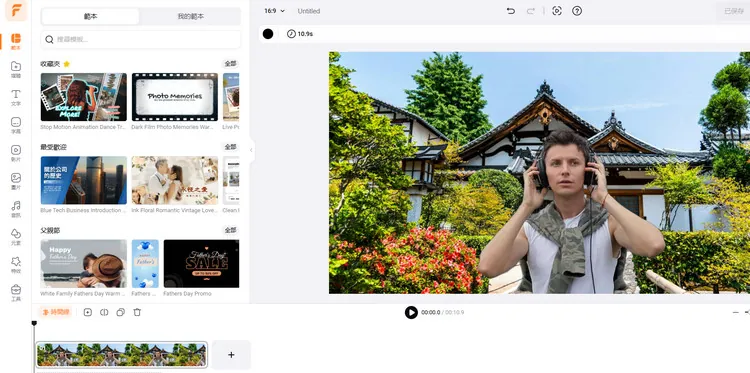This screenshot has width=750, height=373.
Task: Switch to the 我的範本 tab
Action: point(190,16)
